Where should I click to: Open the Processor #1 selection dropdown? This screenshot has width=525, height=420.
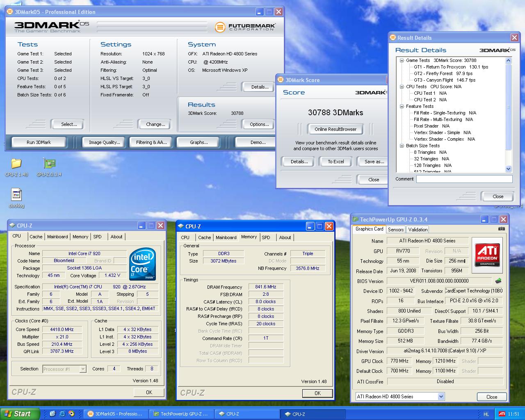coord(83,369)
